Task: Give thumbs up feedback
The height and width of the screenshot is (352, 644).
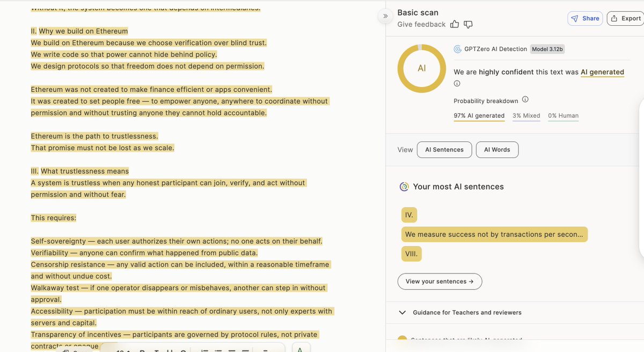Action: [455, 24]
